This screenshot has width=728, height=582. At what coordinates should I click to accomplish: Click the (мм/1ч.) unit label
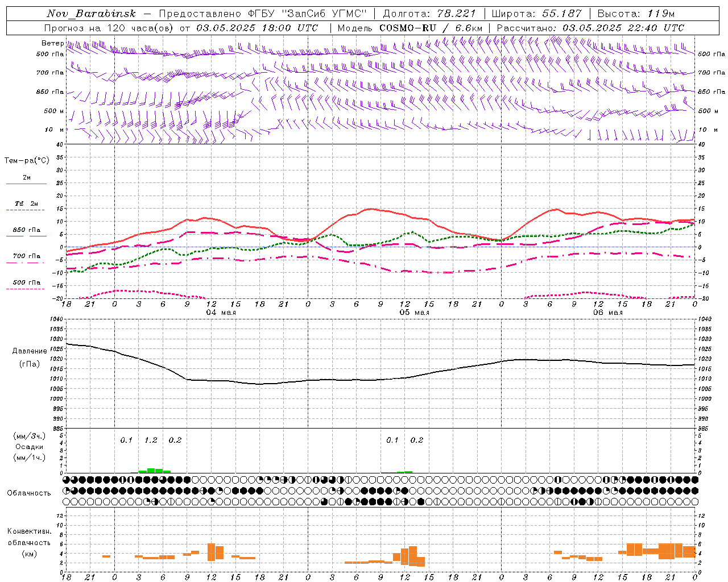30,458
